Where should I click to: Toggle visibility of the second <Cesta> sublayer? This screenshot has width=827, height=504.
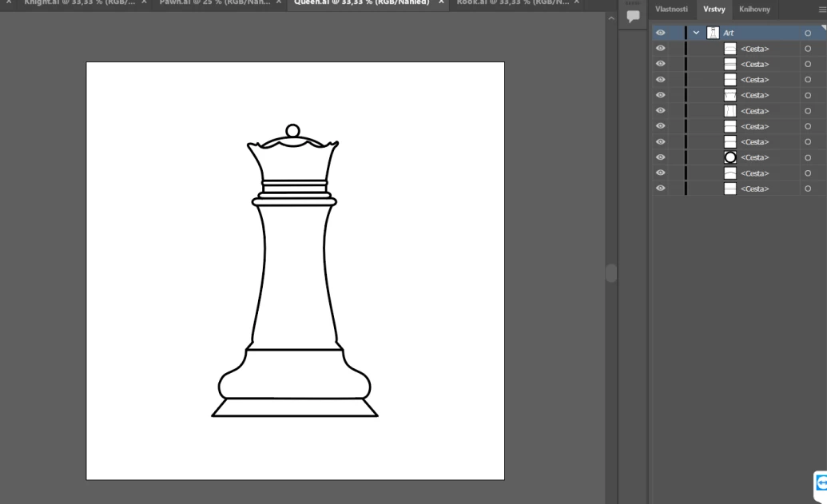click(x=660, y=63)
